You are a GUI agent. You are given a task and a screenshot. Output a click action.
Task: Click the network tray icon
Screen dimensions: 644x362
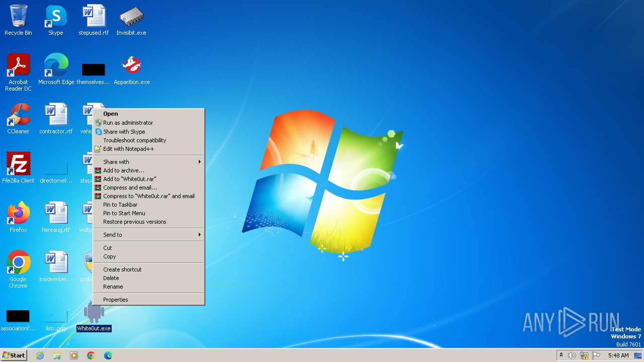pyautogui.click(x=584, y=355)
